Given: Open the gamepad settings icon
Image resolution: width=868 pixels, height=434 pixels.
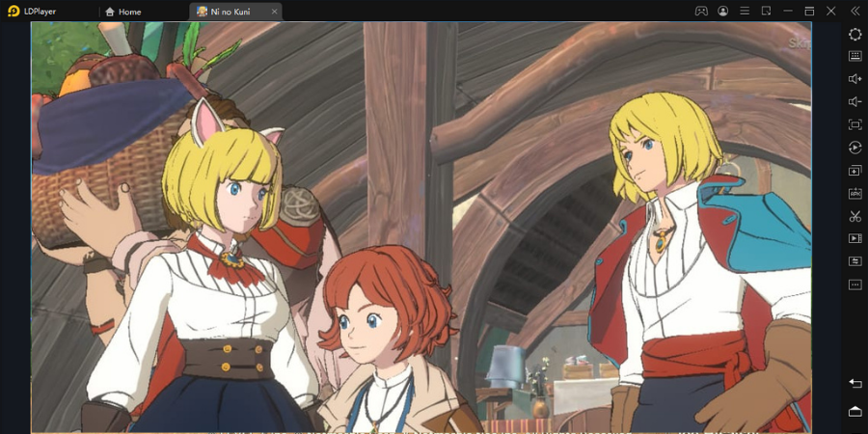Looking at the screenshot, I should [701, 11].
